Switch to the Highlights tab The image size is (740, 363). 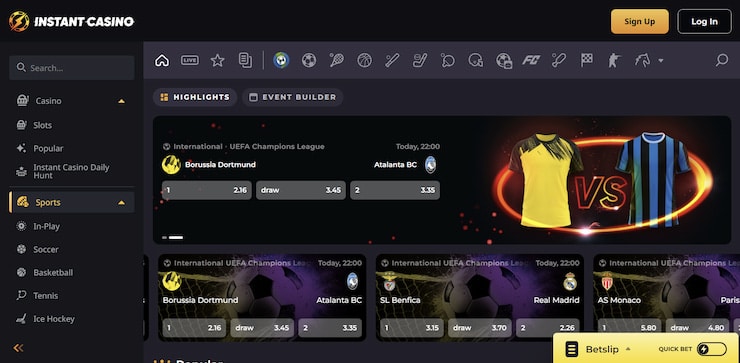(195, 97)
